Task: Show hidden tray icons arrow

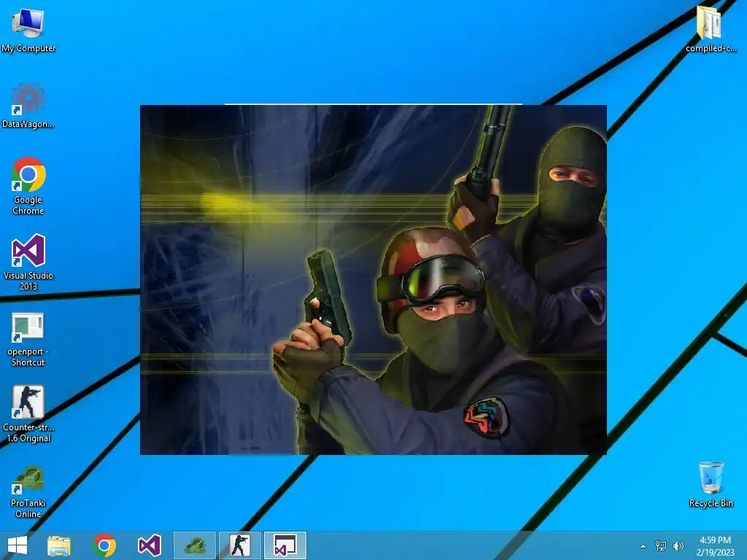Action: (x=643, y=546)
